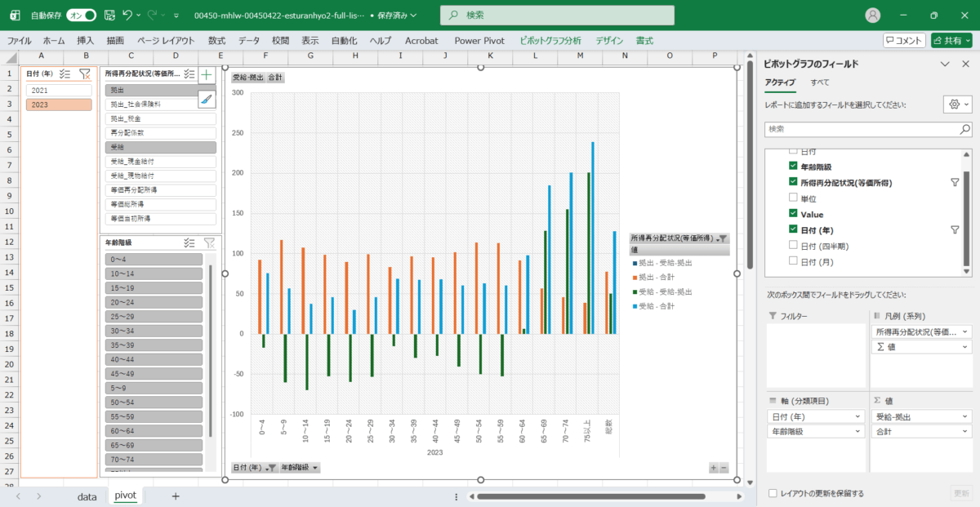
Task: Expand 年齢階級 dropdown in axis box
Action: click(x=858, y=431)
